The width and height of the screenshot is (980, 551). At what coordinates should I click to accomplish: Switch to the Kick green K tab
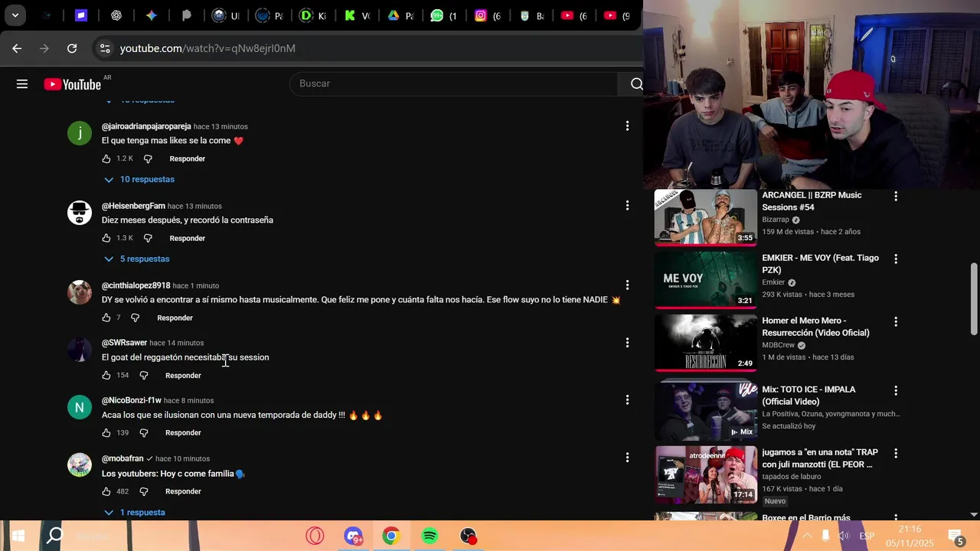[349, 15]
